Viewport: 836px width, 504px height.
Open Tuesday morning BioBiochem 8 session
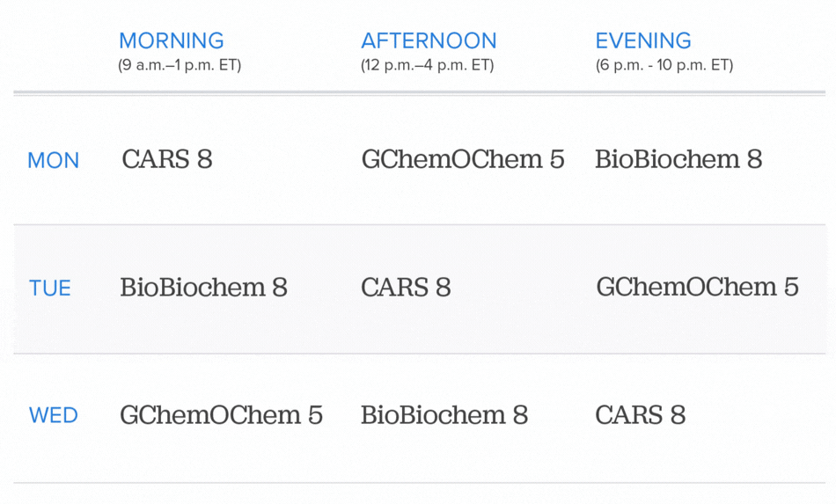[204, 288]
